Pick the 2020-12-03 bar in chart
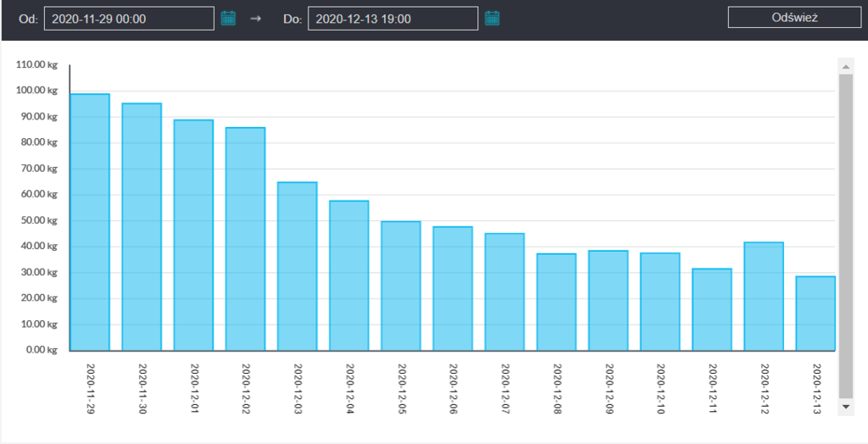Screen dimensions: 868x444 pyautogui.click(x=298, y=266)
